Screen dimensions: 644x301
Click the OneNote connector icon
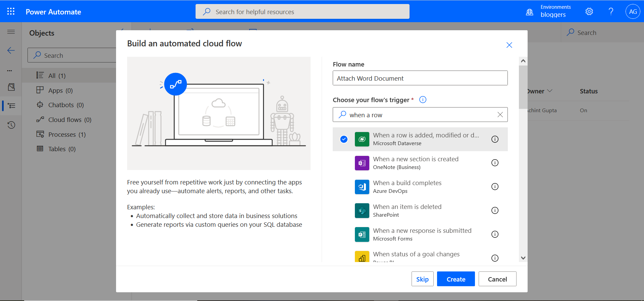pyautogui.click(x=362, y=163)
